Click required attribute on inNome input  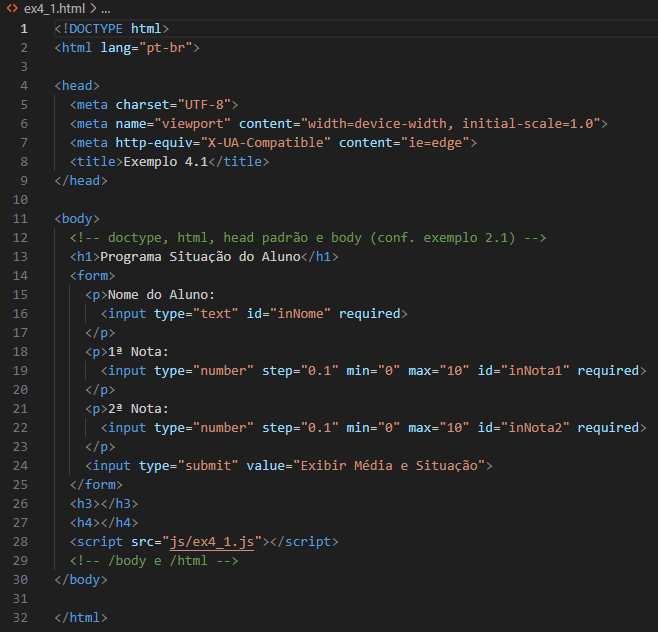click(370, 314)
